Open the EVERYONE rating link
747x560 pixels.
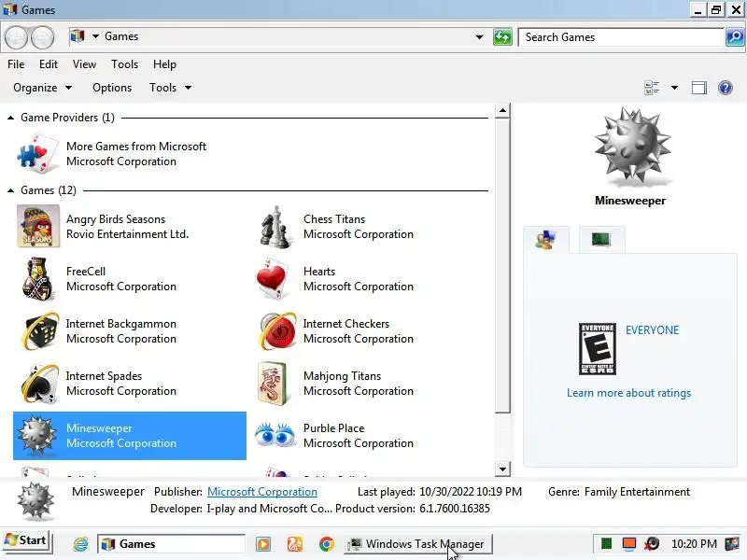pyautogui.click(x=652, y=330)
